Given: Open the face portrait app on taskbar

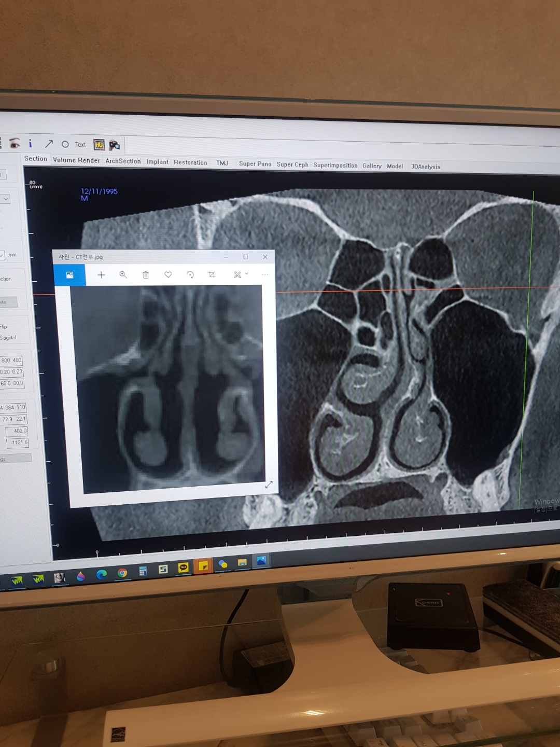Looking at the screenshot, I should (x=60, y=577).
